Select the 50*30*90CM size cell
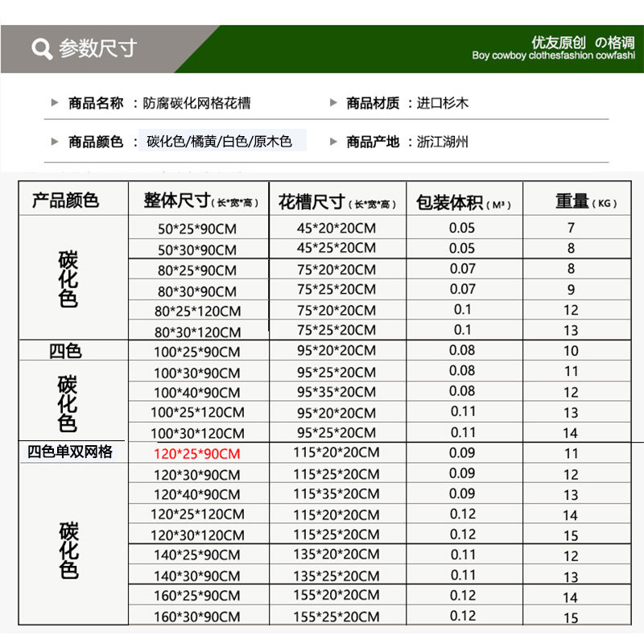This screenshot has width=644, height=644. 197,250
